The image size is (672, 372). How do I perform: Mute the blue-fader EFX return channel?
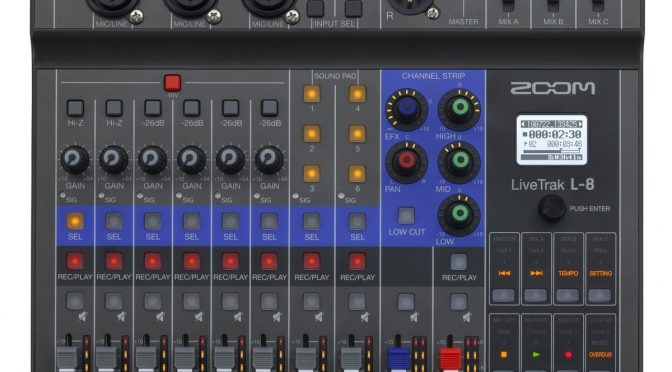(x=406, y=302)
